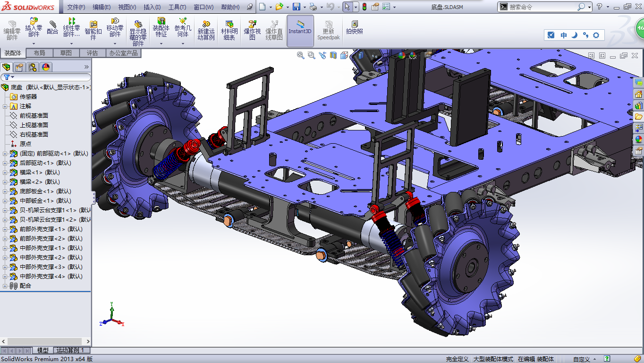The height and width of the screenshot is (363, 644).
Task: Select 原点 origin in the feature tree
Action: tap(25, 144)
